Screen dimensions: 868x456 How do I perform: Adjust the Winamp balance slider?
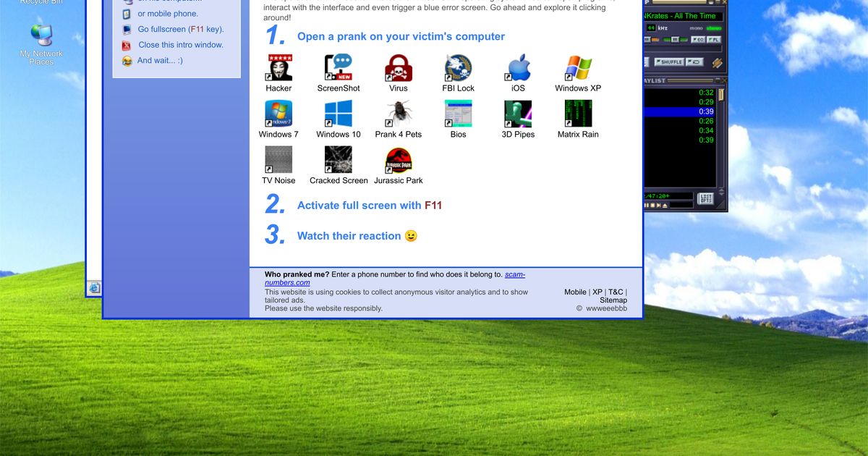click(x=675, y=40)
